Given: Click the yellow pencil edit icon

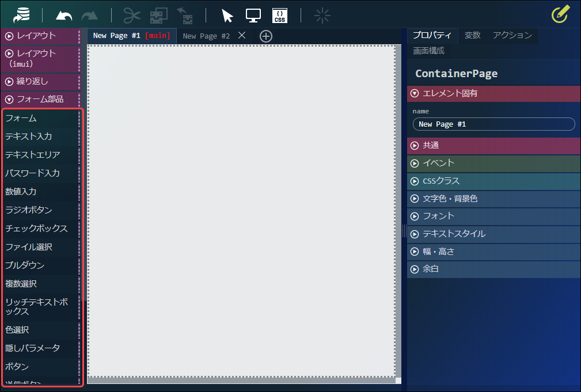Looking at the screenshot, I should [560, 14].
